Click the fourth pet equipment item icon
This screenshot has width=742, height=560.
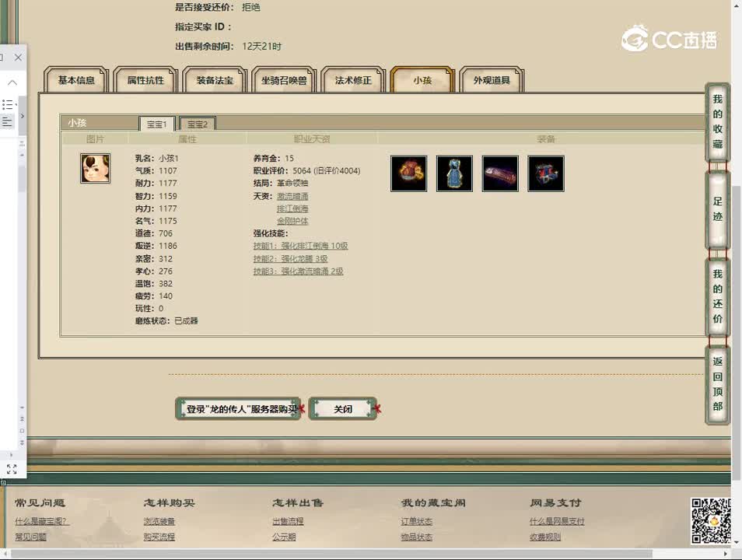pos(545,173)
